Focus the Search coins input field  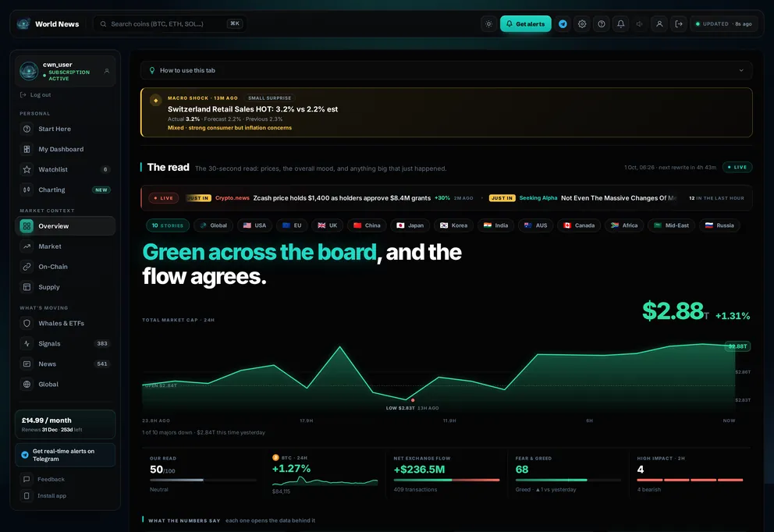coord(170,23)
